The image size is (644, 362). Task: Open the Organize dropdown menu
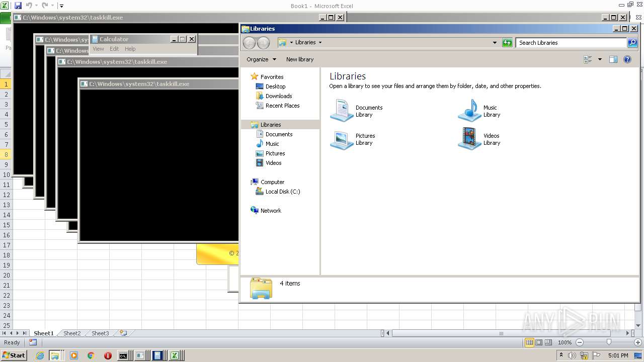[x=261, y=59]
